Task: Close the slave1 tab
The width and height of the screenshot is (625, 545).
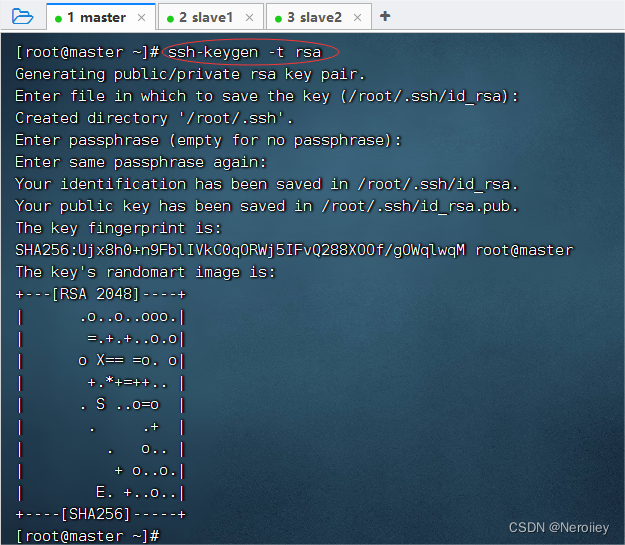Action: (249, 18)
